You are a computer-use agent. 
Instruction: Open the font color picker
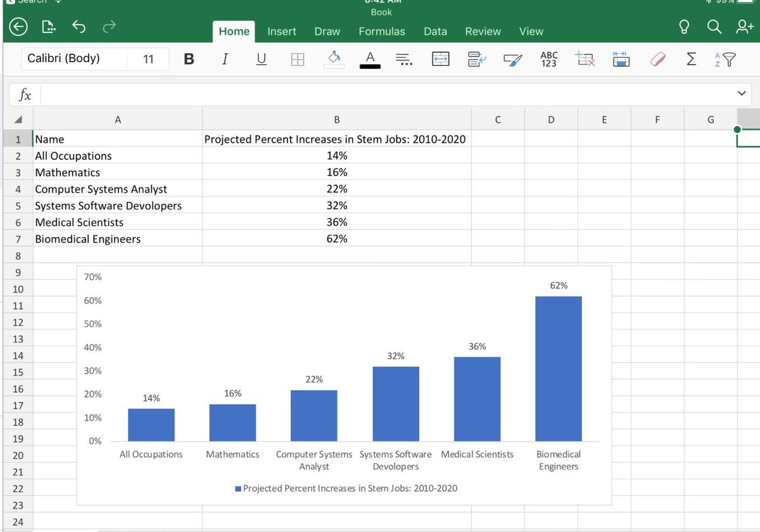tap(370, 59)
